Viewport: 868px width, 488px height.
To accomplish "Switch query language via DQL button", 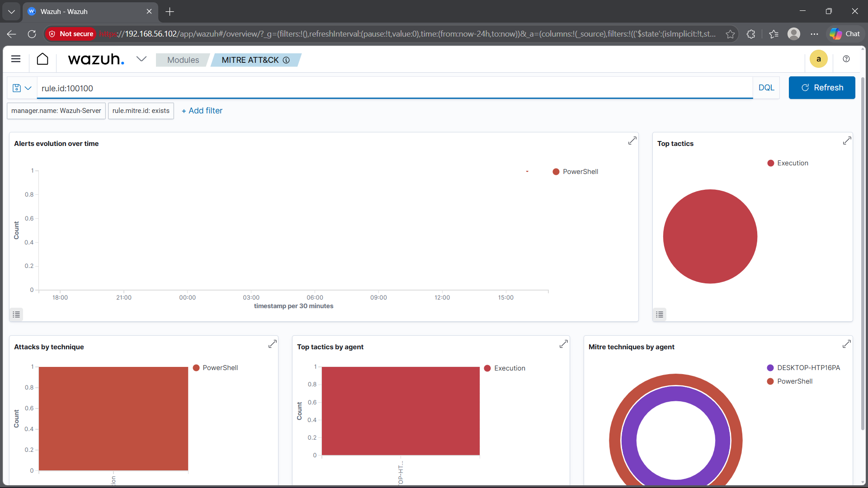I will point(766,88).
